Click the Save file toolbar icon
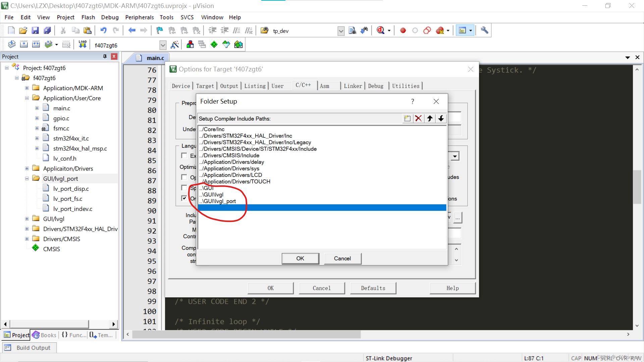Viewport: 644px width, 362px height. (35, 31)
